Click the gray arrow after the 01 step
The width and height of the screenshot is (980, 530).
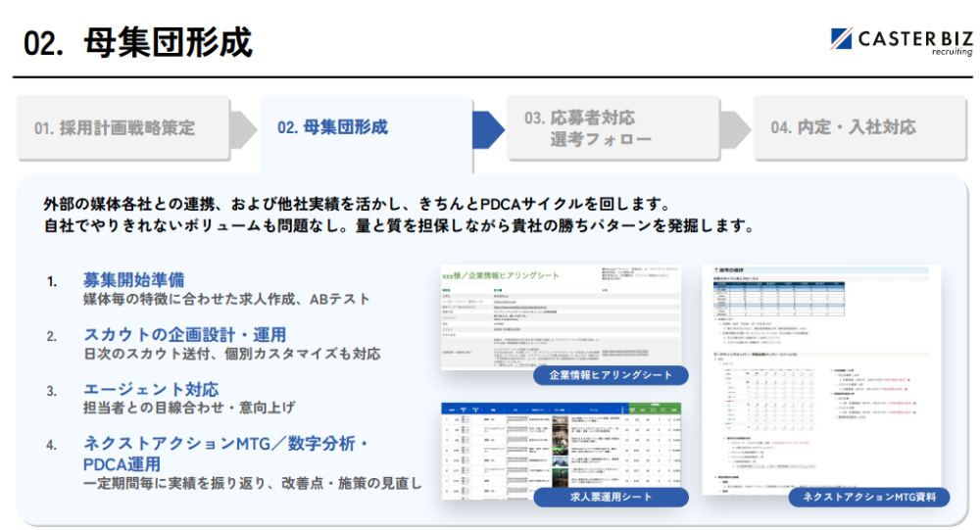pyautogui.click(x=243, y=130)
